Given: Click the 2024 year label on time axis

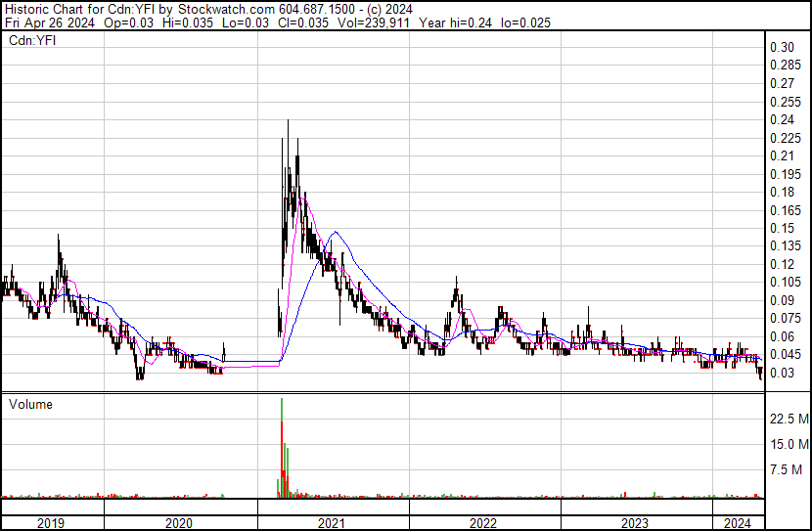Looking at the screenshot, I should (x=738, y=523).
